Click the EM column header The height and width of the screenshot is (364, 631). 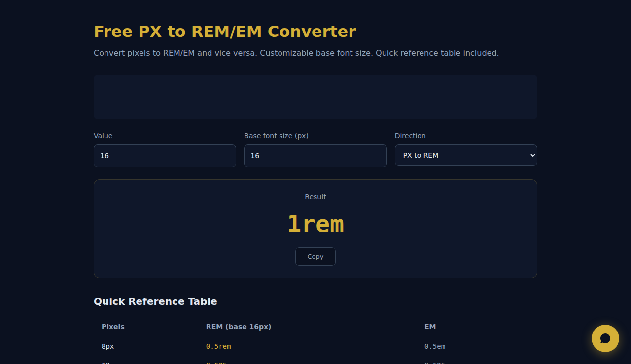[x=430, y=327]
